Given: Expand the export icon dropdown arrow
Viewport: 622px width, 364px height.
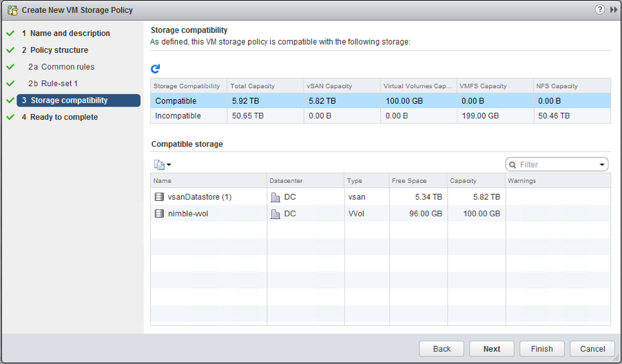Looking at the screenshot, I should pyautogui.click(x=169, y=165).
